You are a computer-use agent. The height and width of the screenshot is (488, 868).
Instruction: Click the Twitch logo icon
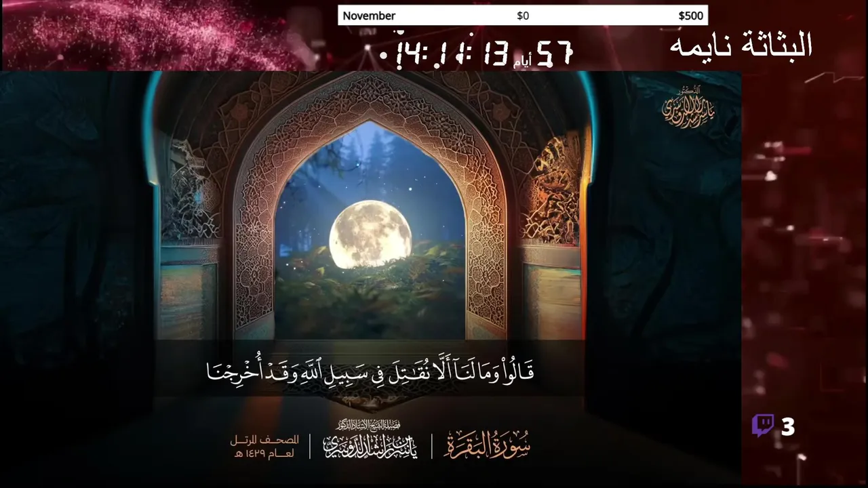(x=763, y=426)
